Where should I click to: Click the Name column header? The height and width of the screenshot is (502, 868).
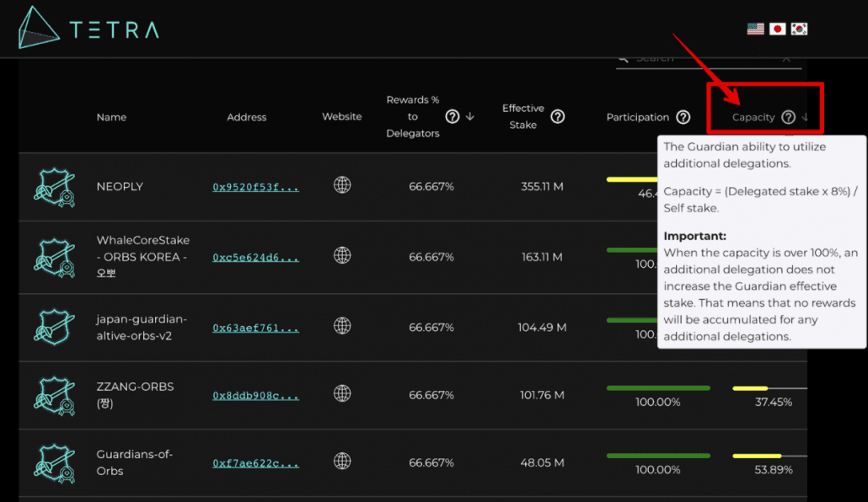111,117
